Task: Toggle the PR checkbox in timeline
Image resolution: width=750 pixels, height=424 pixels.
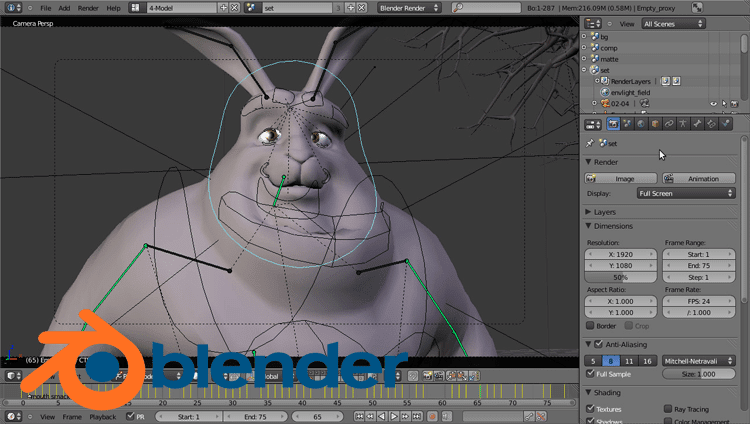Action: pyautogui.click(x=130, y=416)
